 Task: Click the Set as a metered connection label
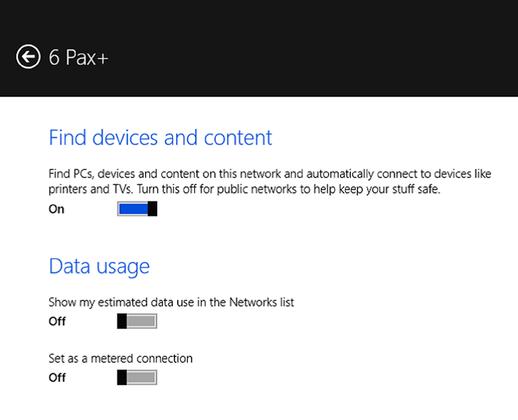pyautogui.click(x=120, y=358)
